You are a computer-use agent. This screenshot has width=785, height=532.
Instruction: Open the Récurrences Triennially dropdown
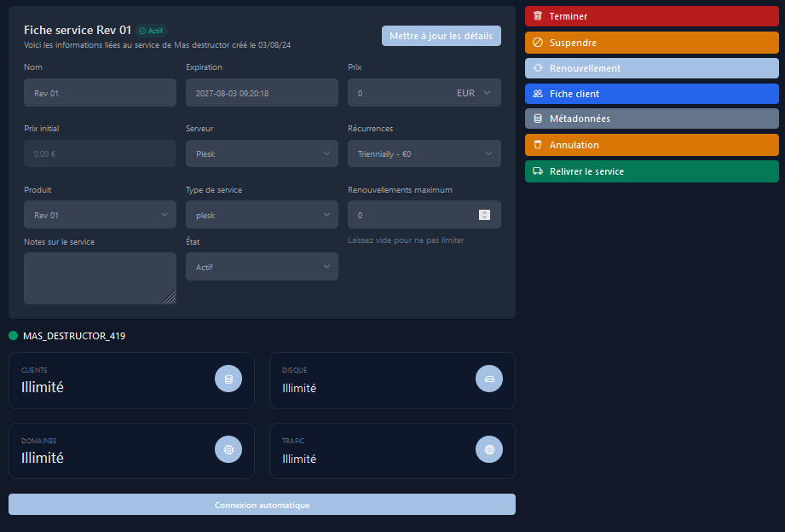(x=424, y=153)
